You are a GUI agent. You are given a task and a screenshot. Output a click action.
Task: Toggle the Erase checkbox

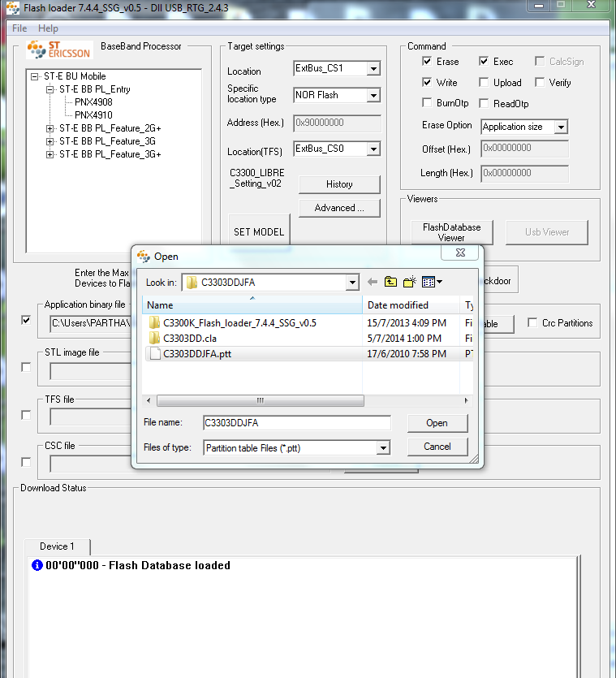click(427, 62)
